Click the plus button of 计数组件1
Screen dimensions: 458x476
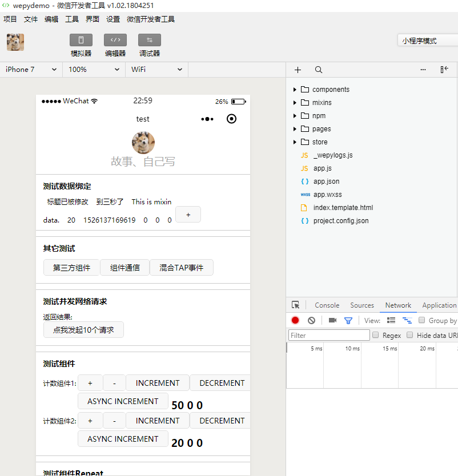[x=90, y=383]
